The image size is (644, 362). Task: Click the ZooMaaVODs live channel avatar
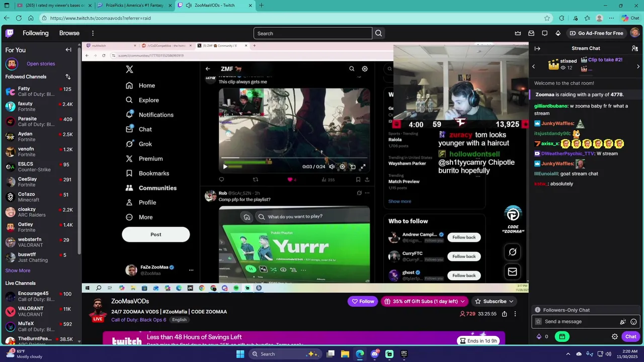click(x=98, y=310)
